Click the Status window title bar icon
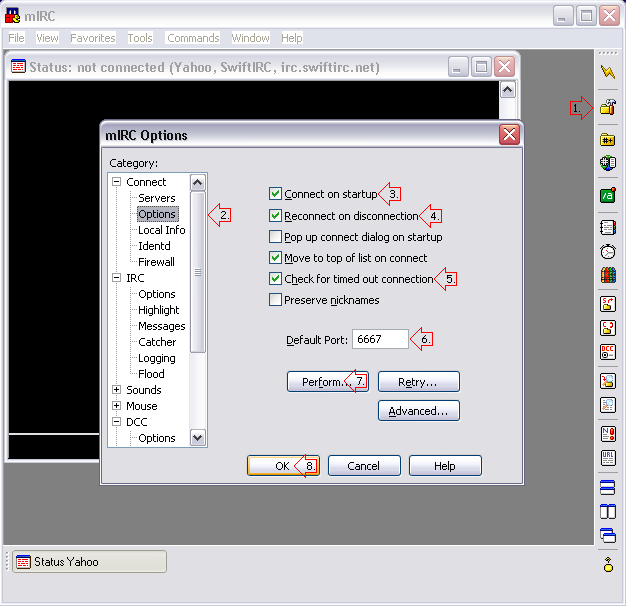 click(x=18, y=67)
